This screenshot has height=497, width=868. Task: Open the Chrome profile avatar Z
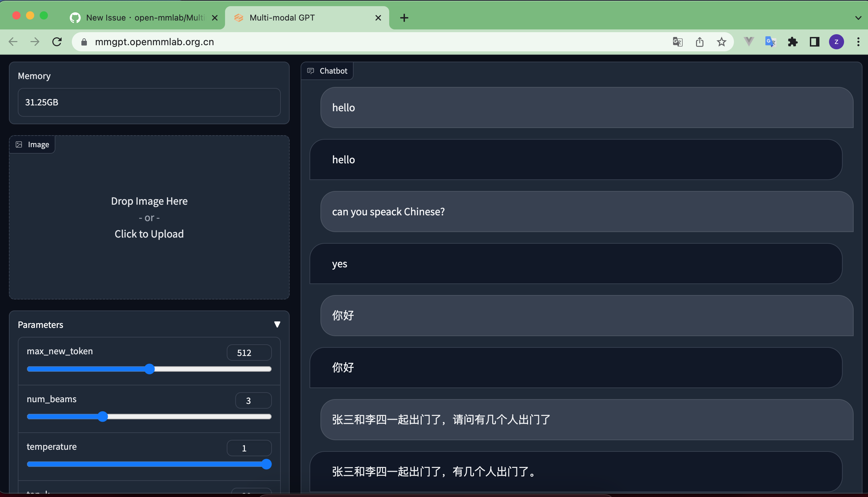point(837,42)
